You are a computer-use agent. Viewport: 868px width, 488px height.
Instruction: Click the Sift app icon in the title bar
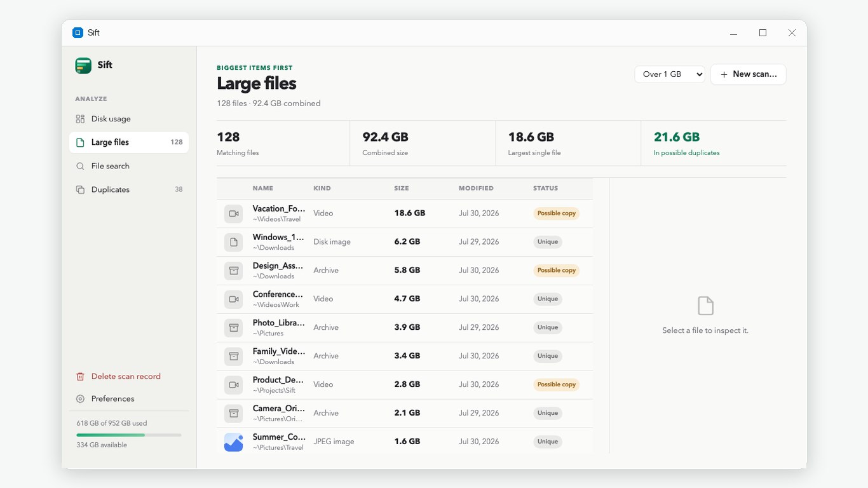point(78,32)
